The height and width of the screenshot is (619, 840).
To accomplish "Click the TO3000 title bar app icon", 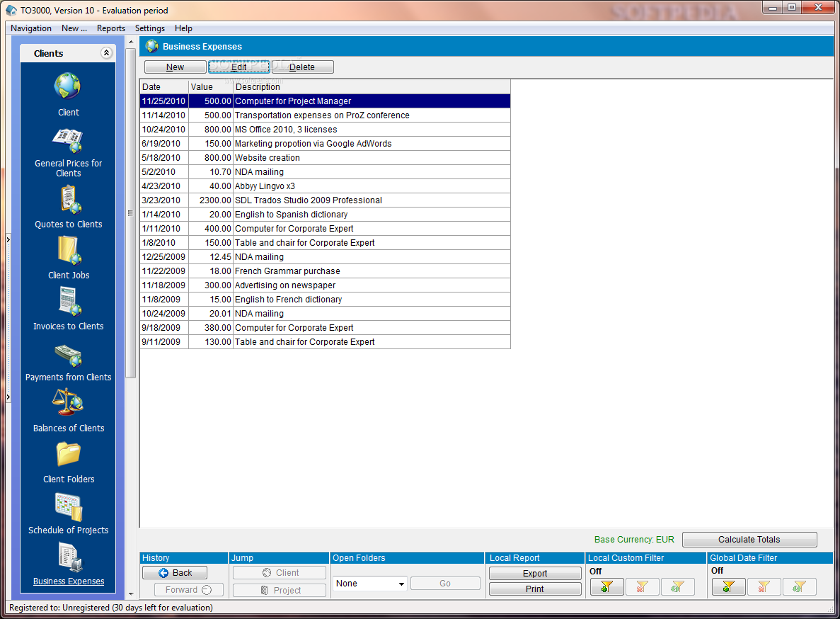I will pos(11,10).
